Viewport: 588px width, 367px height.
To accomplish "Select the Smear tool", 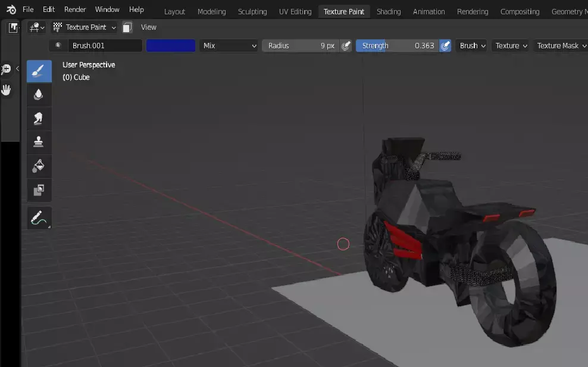I will [x=39, y=119].
